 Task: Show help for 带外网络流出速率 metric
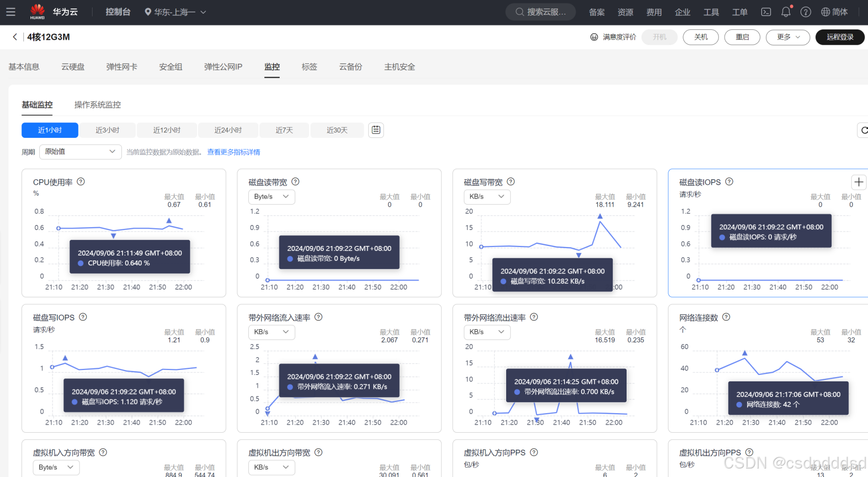pyautogui.click(x=534, y=317)
